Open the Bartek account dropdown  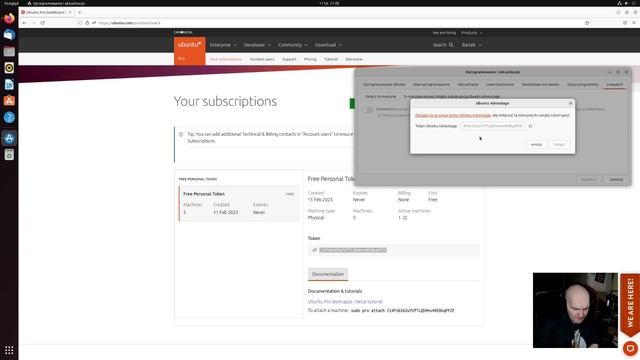pyautogui.click(x=471, y=45)
